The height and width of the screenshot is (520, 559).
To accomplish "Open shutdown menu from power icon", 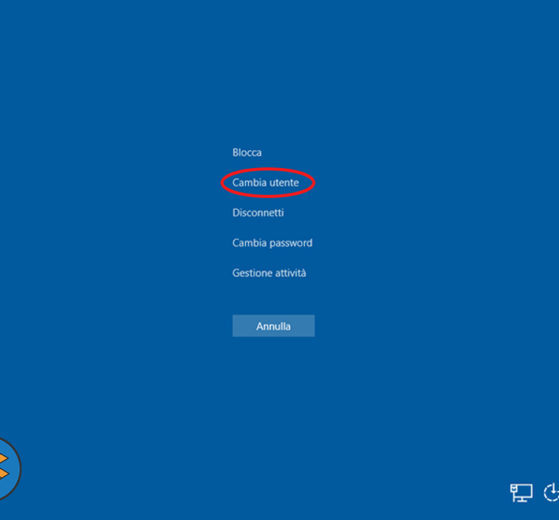I will (552, 492).
